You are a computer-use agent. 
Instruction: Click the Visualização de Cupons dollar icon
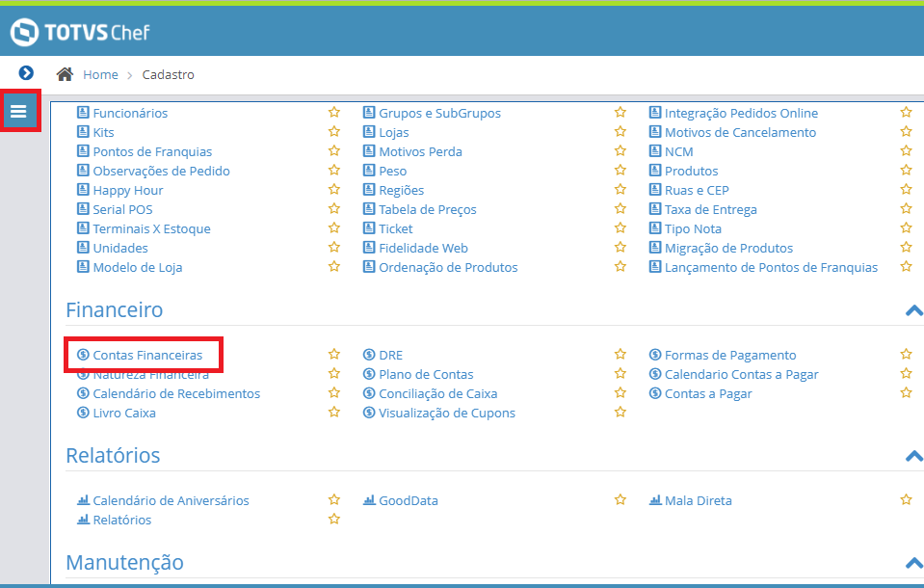click(x=369, y=413)
